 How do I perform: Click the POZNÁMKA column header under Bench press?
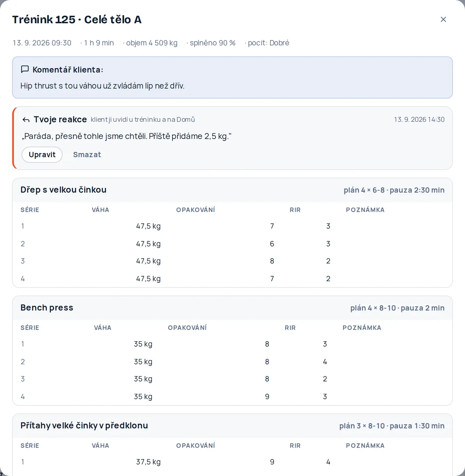pyautogui.click(x=362, y=328)
